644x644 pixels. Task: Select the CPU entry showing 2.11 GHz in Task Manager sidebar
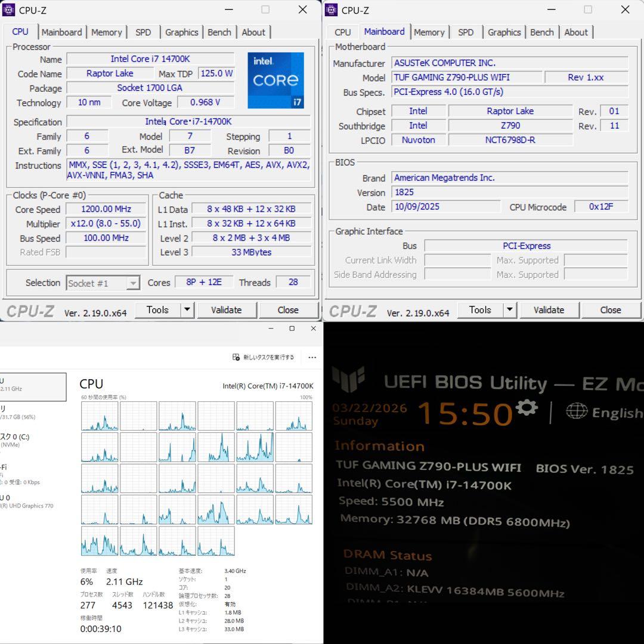pyautogui.click(x=33, y=386)
